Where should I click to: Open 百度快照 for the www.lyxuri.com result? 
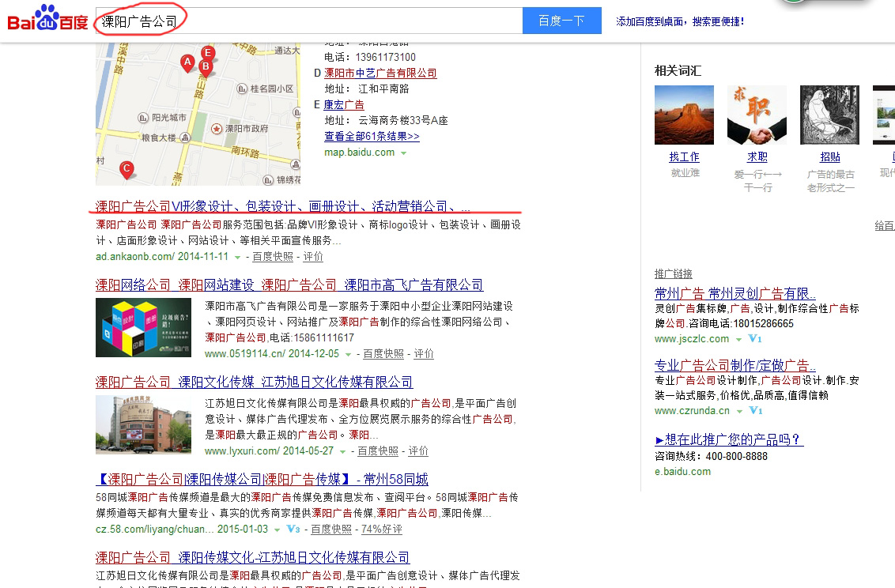point(378,450)
